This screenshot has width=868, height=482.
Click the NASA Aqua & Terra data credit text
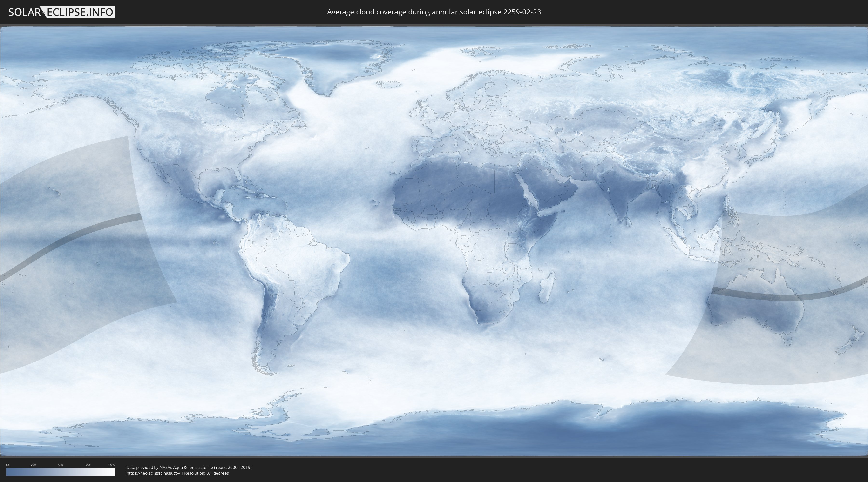pyautogui.click(x=189, y=467)
